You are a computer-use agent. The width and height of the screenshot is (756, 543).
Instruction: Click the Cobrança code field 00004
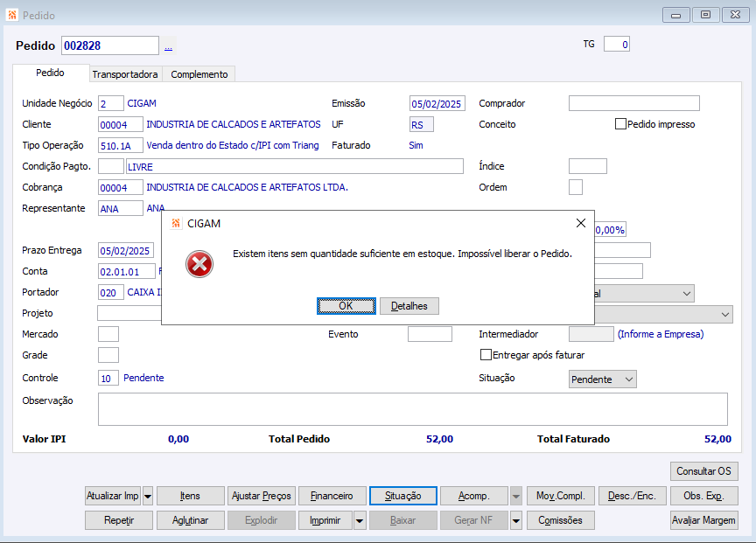pyautogui.click(x=120, y=187)
